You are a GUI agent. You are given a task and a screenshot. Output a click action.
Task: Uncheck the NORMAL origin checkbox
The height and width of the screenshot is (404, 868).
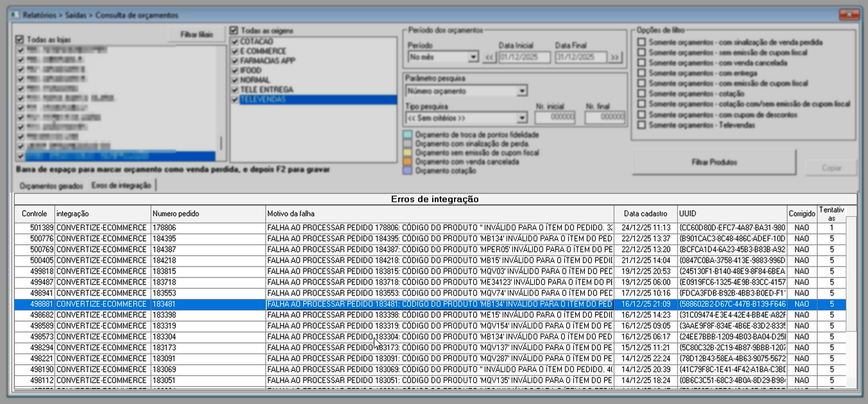236,80
